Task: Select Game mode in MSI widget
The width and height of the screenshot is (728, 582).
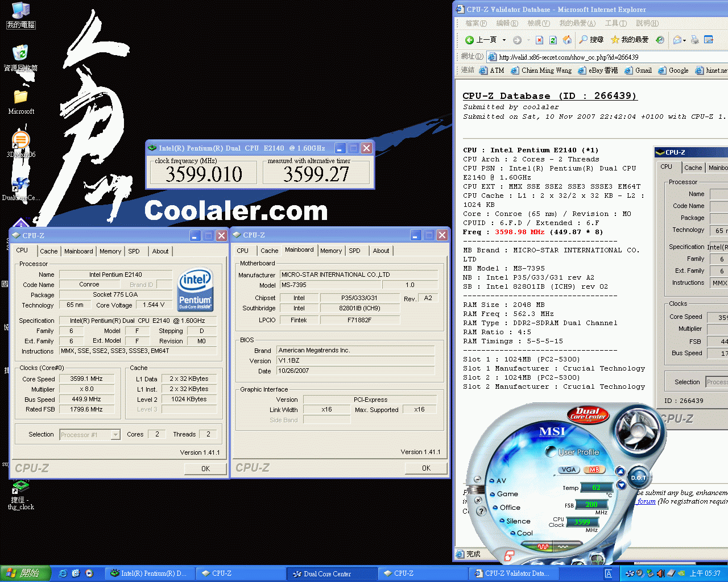Action: pyautogui.click(x=504, y=494)
